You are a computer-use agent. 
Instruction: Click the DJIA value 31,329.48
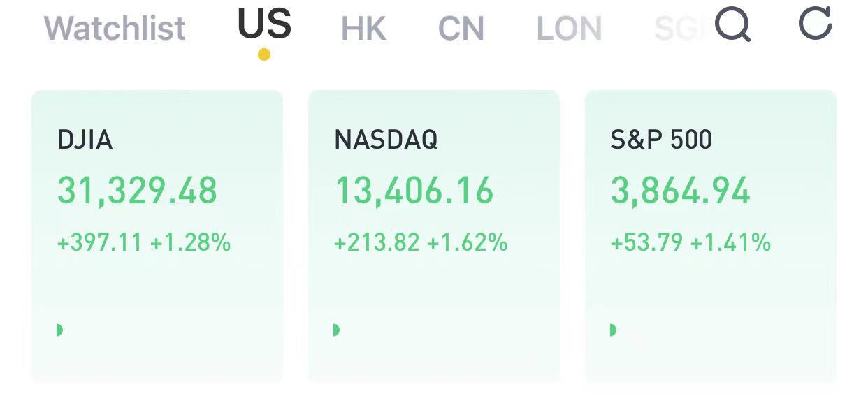(137, 191)
